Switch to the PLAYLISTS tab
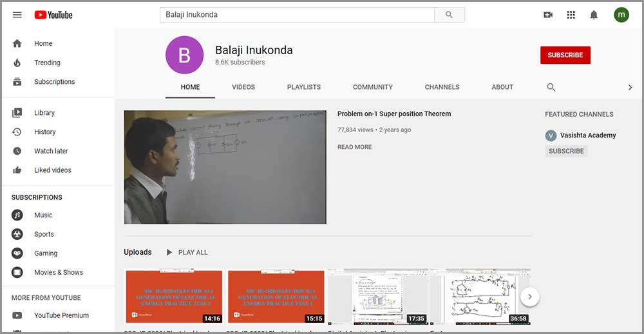Screen dimensions: 644x334 coord(304,87)
